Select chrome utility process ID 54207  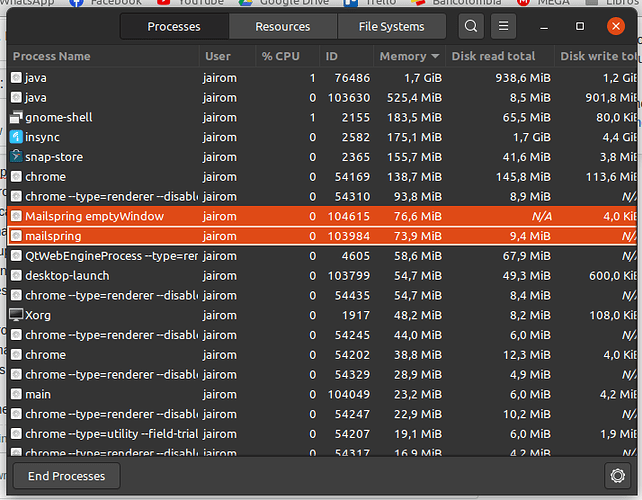(322, 434)
